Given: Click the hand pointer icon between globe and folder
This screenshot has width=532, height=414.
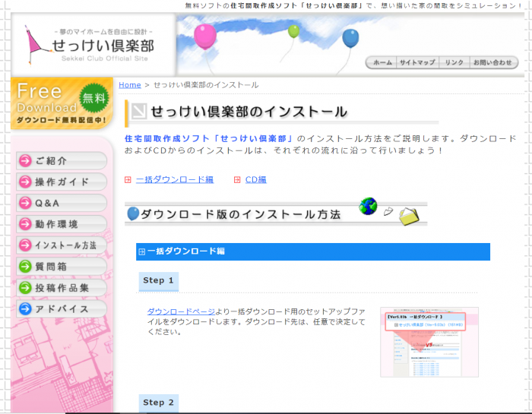Looking at the screenshot, I should coord(388,212).
